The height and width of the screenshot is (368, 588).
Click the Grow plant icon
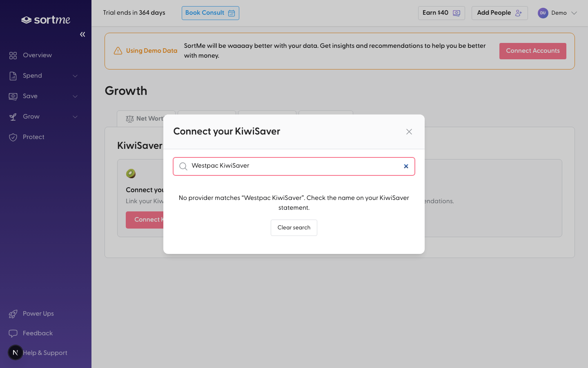click(x=13, y=117)
